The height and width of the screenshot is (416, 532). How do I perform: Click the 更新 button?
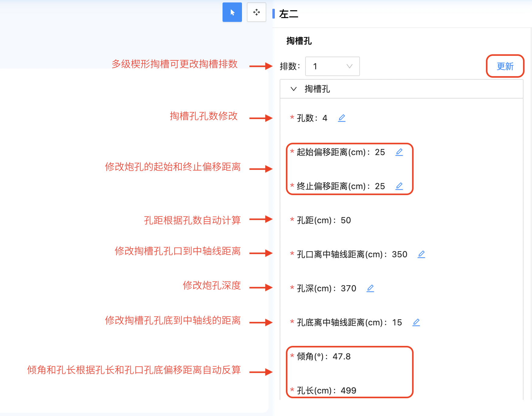tap(505, 66)
